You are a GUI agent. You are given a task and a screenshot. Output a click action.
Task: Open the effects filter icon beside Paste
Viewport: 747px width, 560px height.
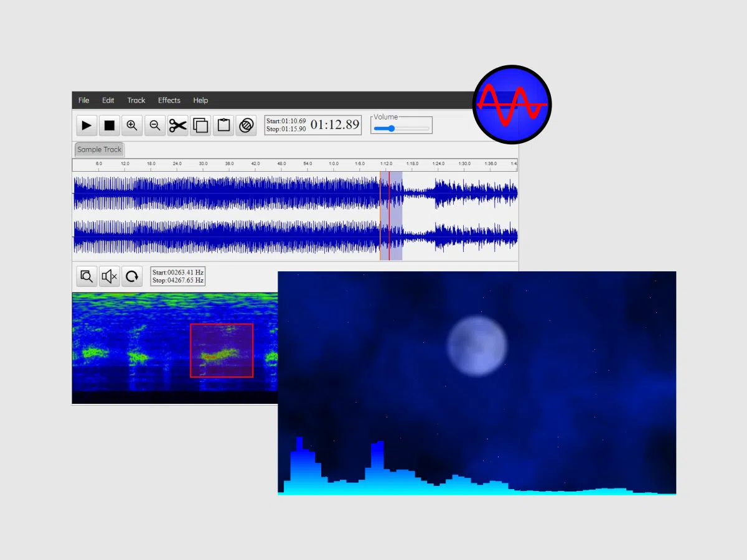coord(247,125)
